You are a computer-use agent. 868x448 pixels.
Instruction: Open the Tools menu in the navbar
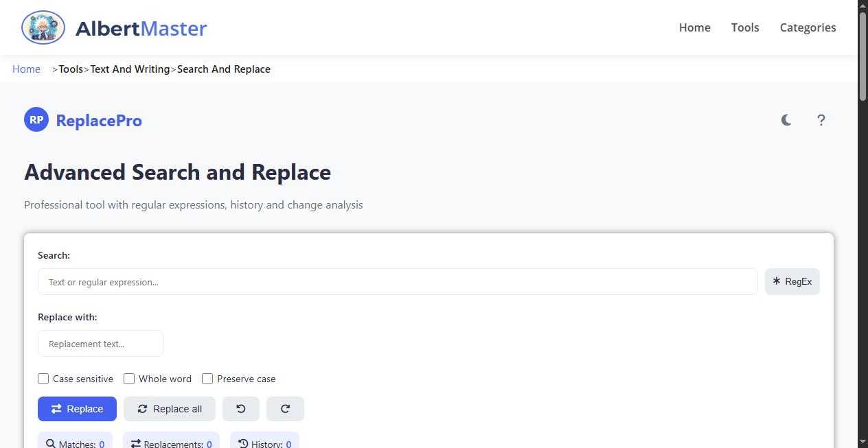pos(745,27)
